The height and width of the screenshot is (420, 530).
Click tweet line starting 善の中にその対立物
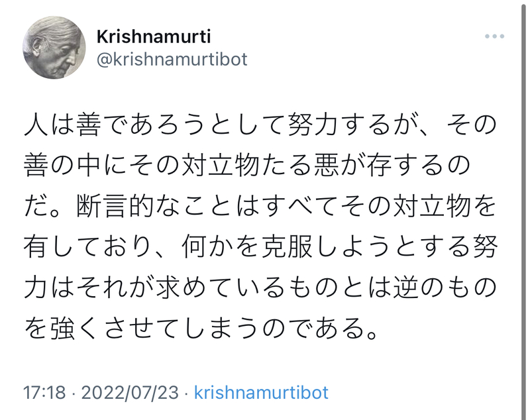pyautogui.click(x=247, y=166)
